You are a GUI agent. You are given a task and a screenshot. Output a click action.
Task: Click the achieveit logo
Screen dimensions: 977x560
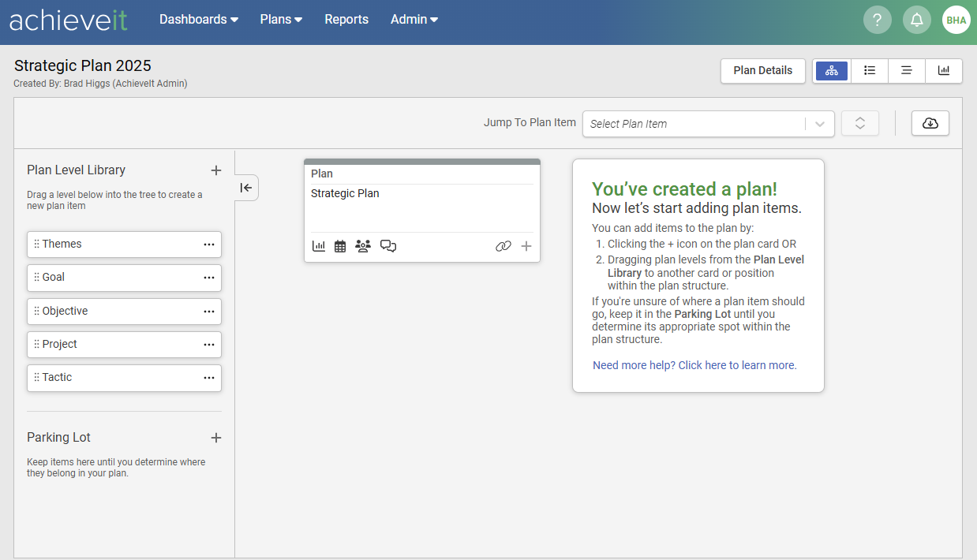(x=68, y=21)
